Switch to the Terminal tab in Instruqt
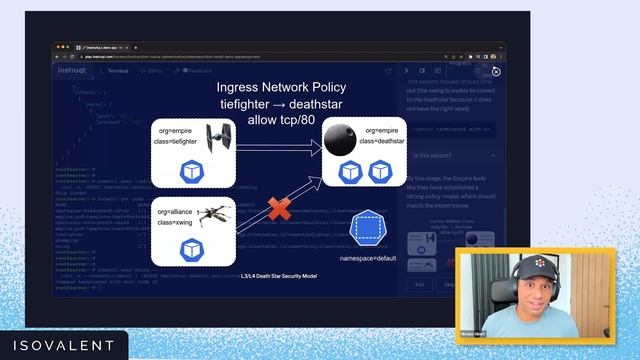 tap(115, 71)
